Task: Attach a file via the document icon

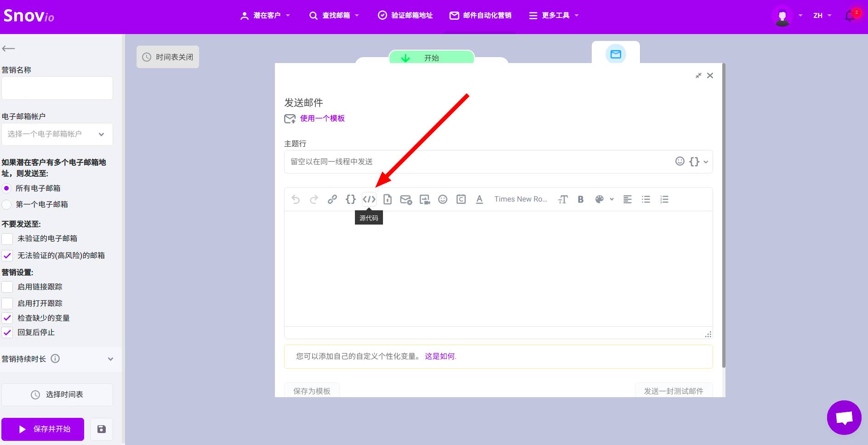Action: point(388,199)
